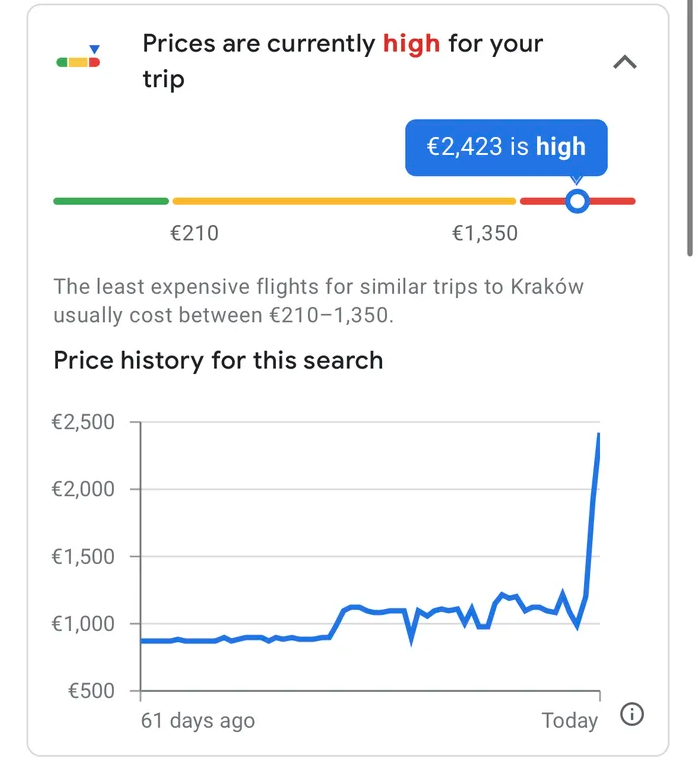698x773 pixels.
Task: Click the "€2,423 is high" tooltip bubble
Action: [506, 147]
